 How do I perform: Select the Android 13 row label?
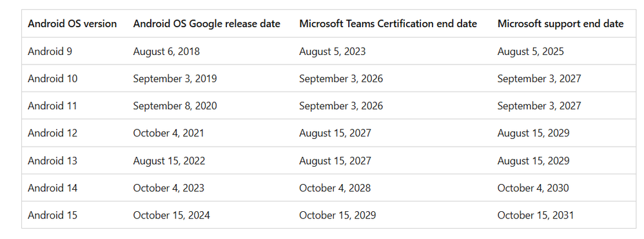point(53,160)
